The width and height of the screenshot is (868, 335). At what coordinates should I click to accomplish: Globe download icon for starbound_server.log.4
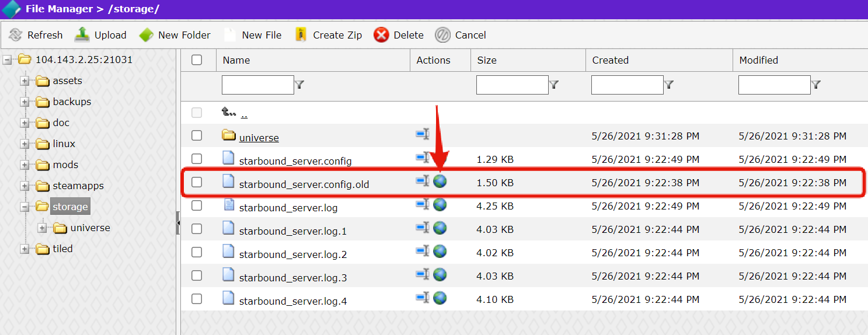click(440, 298)
